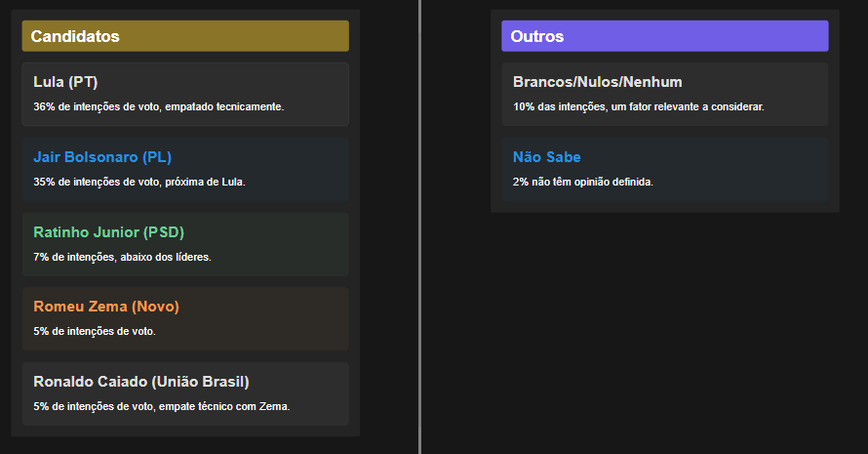The image size is (868, 454).
Task: Click '36% de intenções de voto, empatado tecnicamente.'
Action: (159, 107)
